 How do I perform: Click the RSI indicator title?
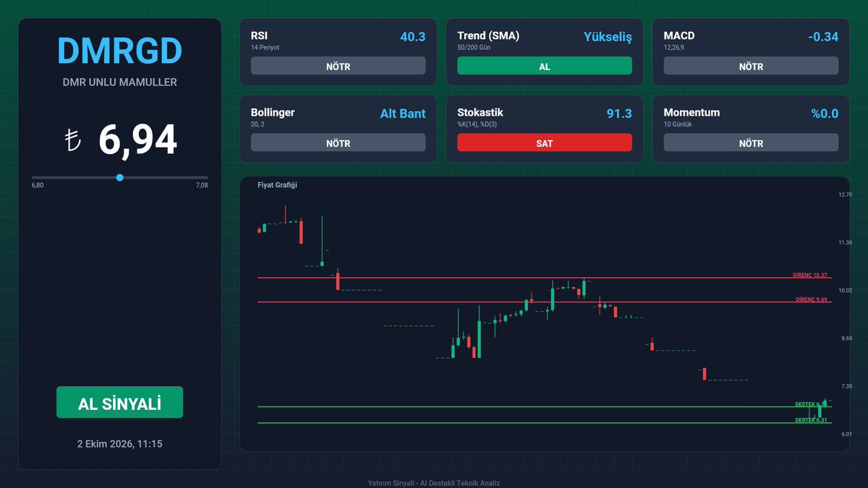[x=260, y=35]
